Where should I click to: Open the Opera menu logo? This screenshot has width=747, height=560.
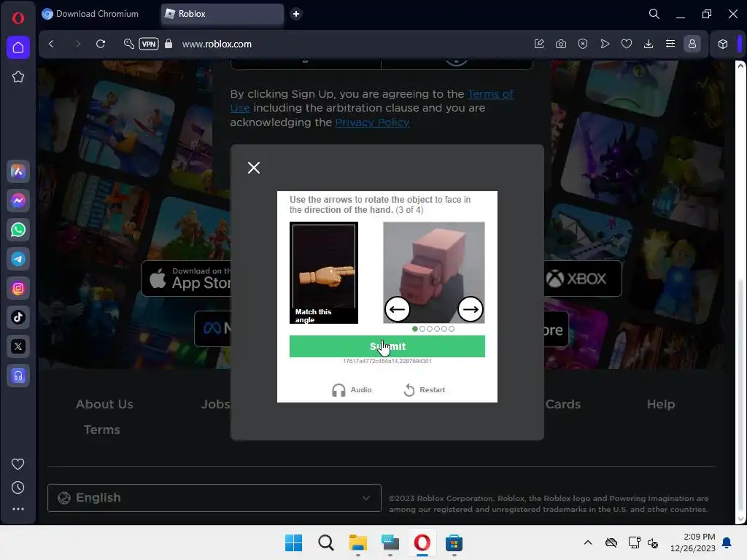click(18, 18)
